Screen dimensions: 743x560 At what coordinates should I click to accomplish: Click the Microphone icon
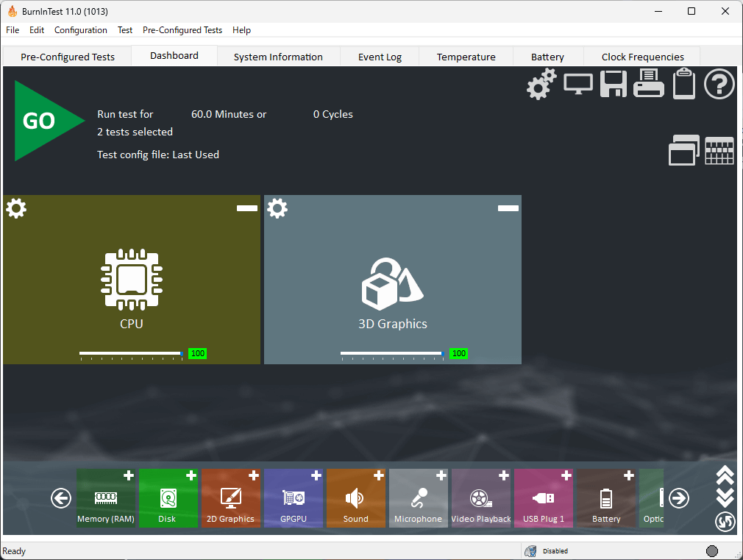[419, 498]
